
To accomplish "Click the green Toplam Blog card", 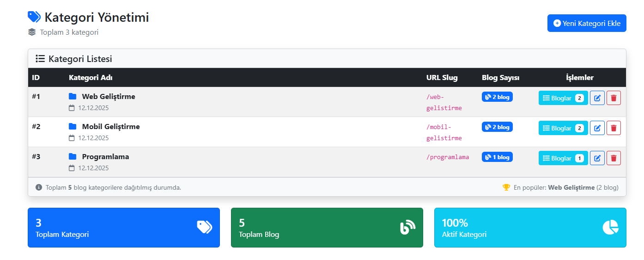I will [327, 228].
